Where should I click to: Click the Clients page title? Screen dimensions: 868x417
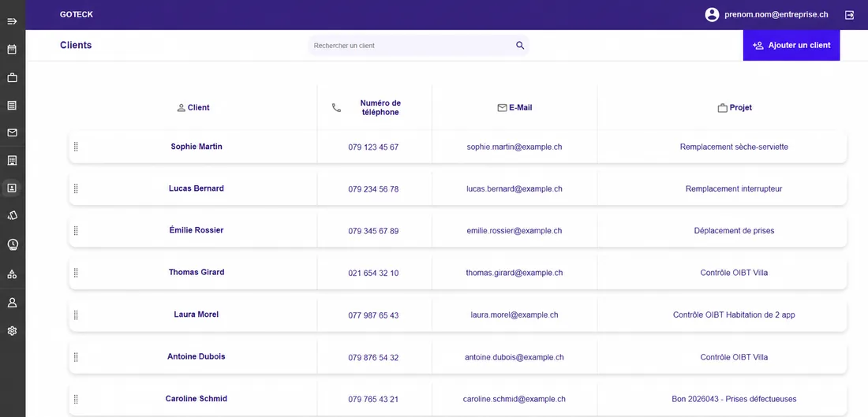click(x=76, y=46)
